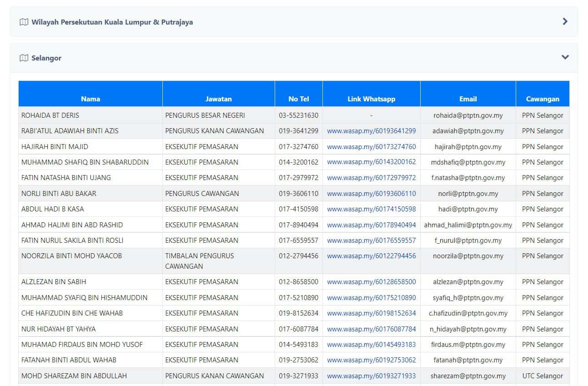
Task: Open WhatsApp link www.wasap.my/60176559557
Action: tap(371, 241)
